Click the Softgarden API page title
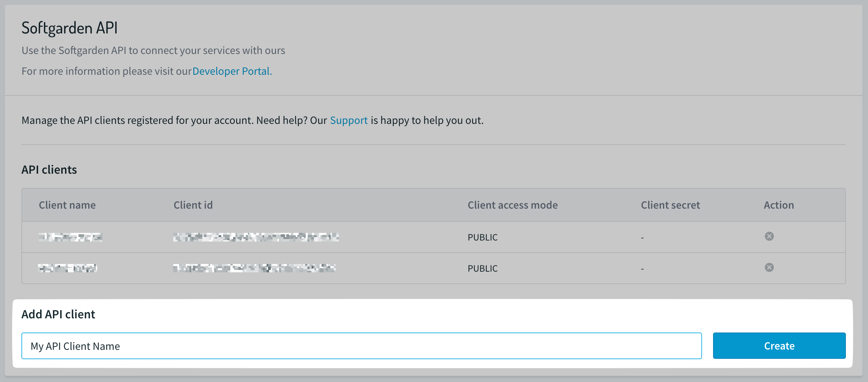This screenshot has width=868, height=382. click(x=70, y=28)
